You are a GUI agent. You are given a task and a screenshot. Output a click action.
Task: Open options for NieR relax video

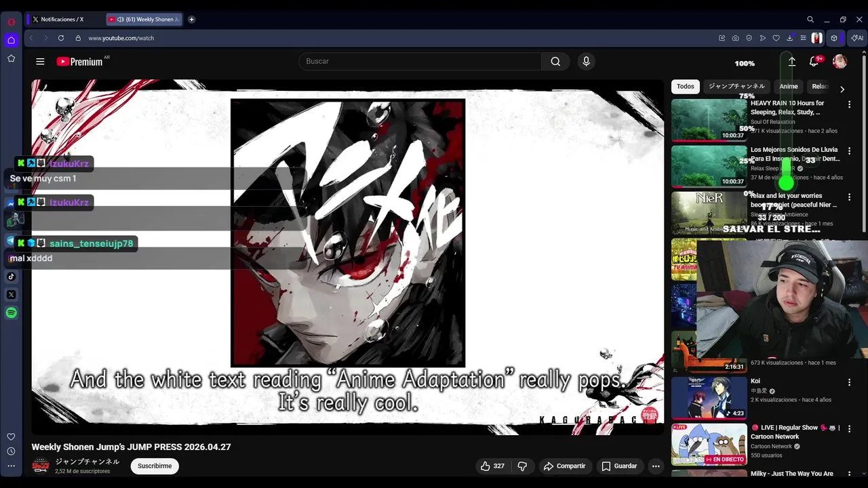point(849,197)
